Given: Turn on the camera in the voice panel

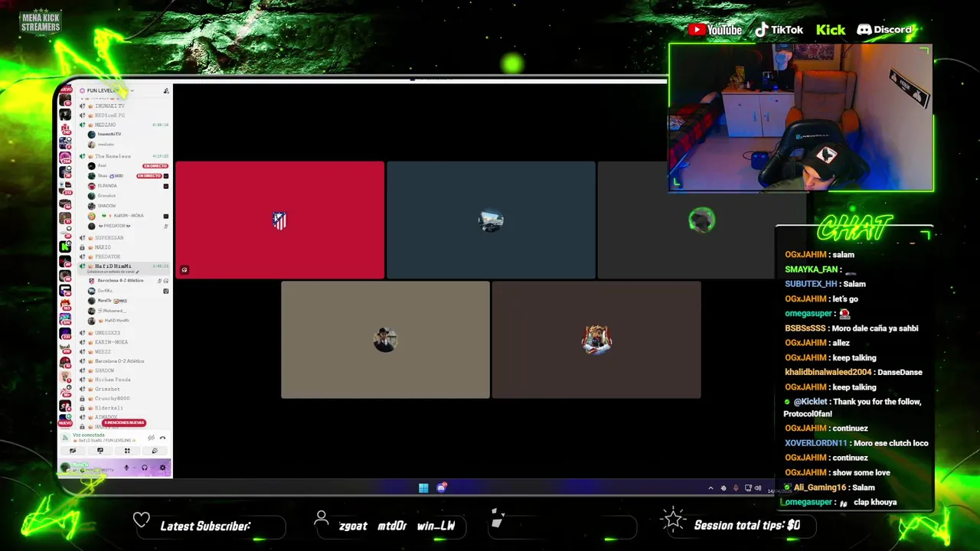Looking at the screenshot, I should click(73, 451).
